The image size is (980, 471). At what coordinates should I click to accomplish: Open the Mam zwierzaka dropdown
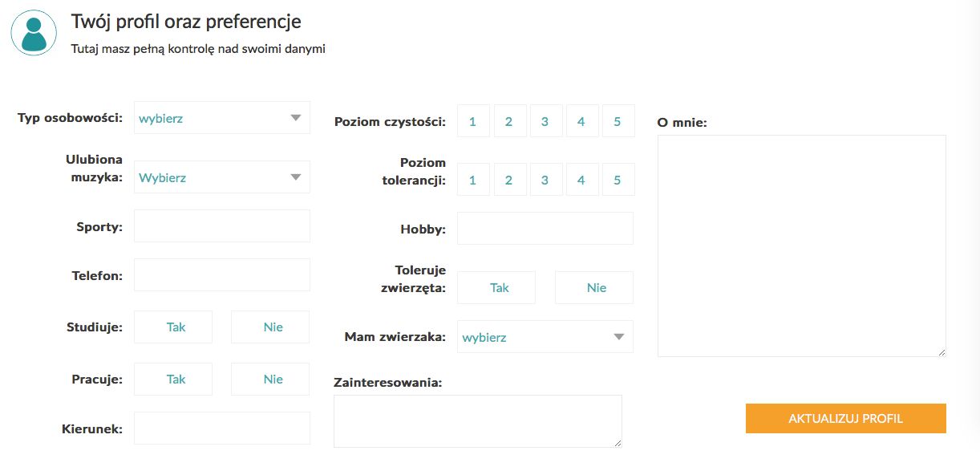[545, 337]
